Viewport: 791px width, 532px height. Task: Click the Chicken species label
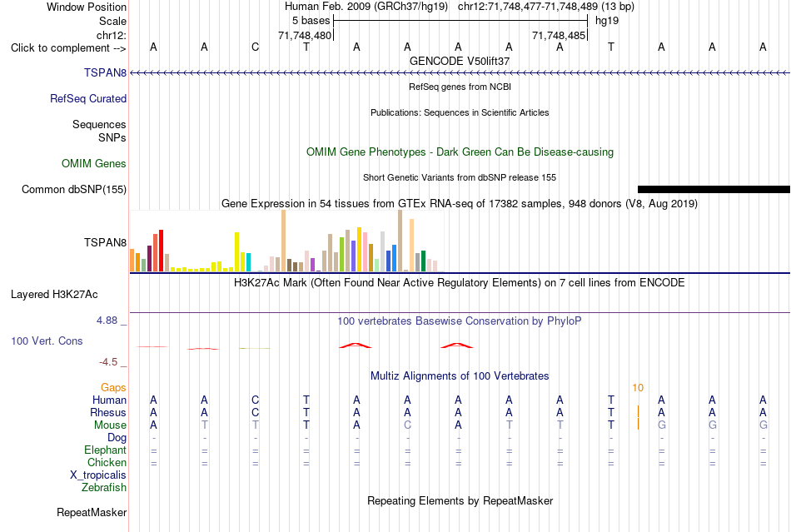[x=107, y=462]
